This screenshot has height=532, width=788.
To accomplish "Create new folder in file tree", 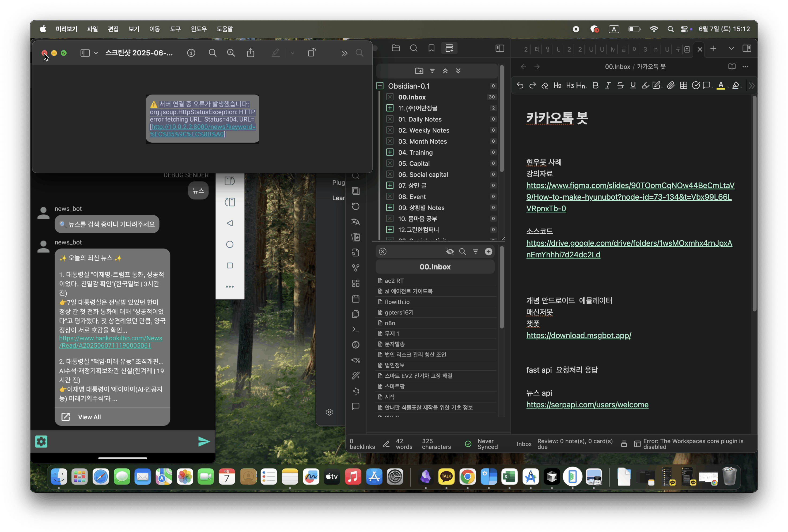I will [419, 71].
